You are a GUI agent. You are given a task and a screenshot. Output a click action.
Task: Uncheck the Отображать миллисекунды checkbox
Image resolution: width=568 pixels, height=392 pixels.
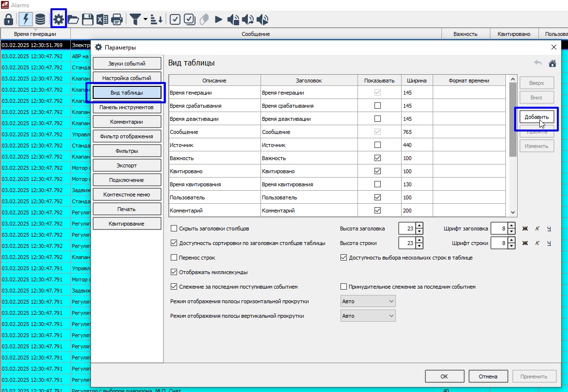(x=174, y=272)
